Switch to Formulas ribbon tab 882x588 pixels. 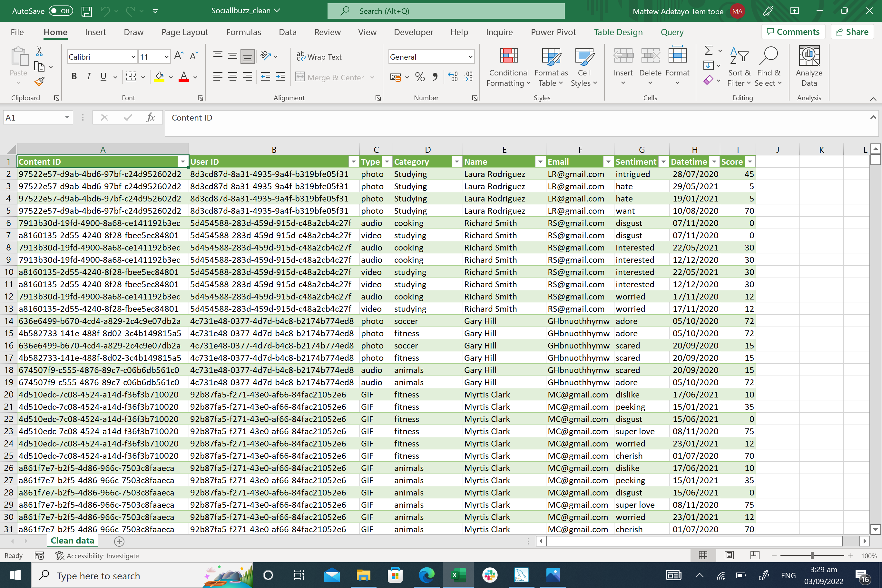point(243,32)
